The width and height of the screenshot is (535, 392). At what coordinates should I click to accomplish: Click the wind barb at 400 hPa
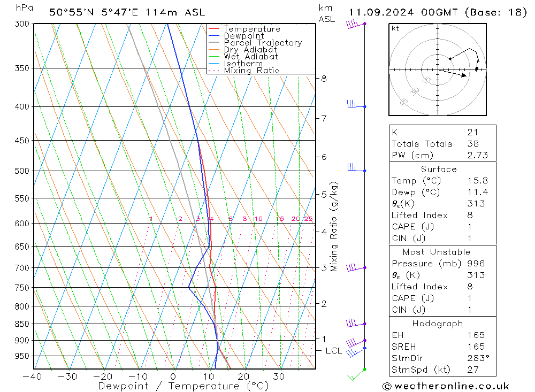tap(356, 104)
